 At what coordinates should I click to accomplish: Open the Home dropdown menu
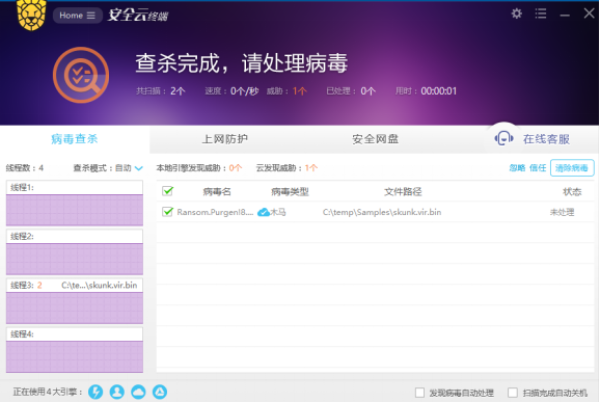point(78,15)
